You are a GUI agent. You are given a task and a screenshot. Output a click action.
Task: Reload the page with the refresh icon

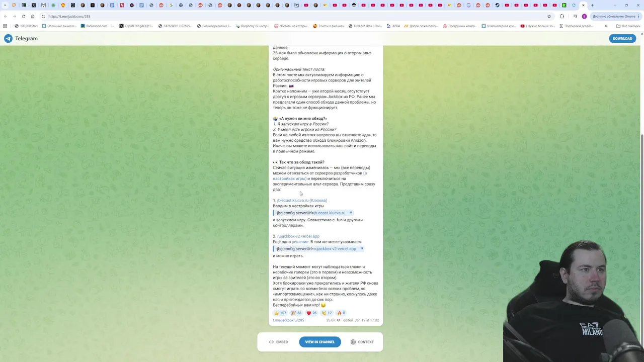click(x=23, y=16)
